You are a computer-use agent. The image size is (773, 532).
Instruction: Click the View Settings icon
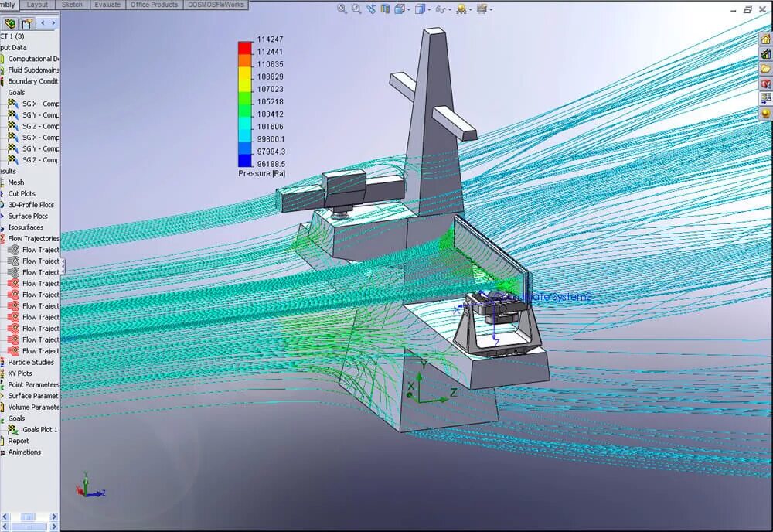pyautogui.click(x=482, y=9)
